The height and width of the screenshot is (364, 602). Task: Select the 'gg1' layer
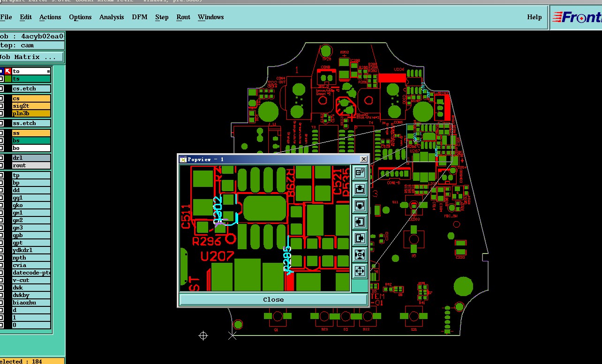click(x=31, y=198)
